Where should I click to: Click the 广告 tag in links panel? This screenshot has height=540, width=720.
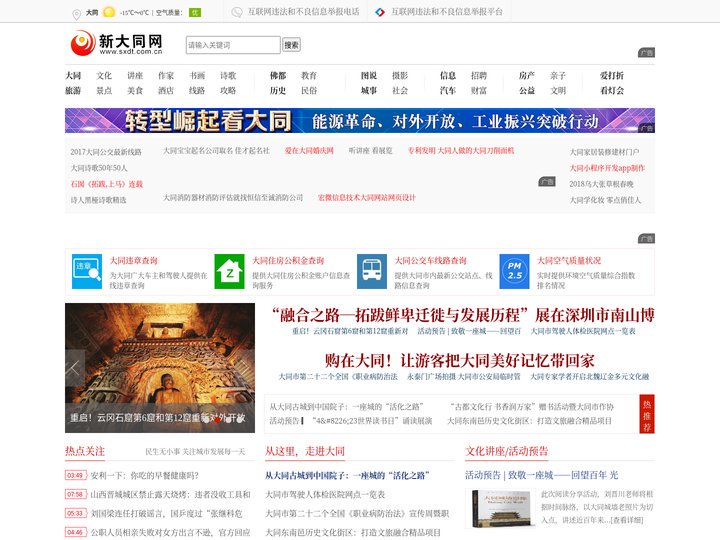[546, 182]
